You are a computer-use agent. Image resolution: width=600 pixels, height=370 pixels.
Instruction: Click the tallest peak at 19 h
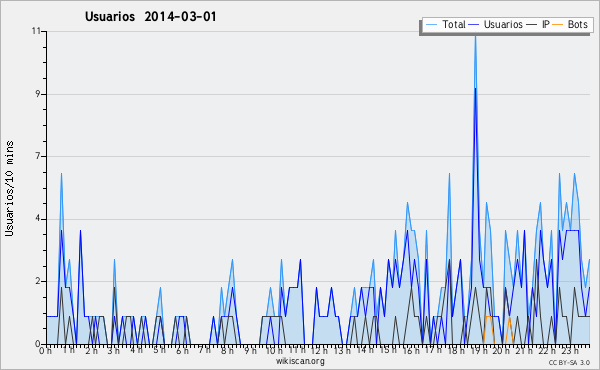tap(475, 37)
